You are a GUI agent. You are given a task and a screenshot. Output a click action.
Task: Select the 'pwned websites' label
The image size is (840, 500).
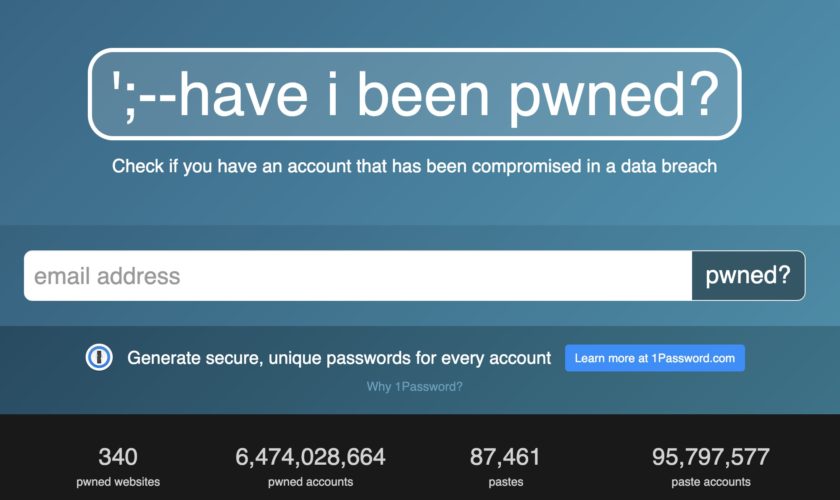[x=118, y=482]
